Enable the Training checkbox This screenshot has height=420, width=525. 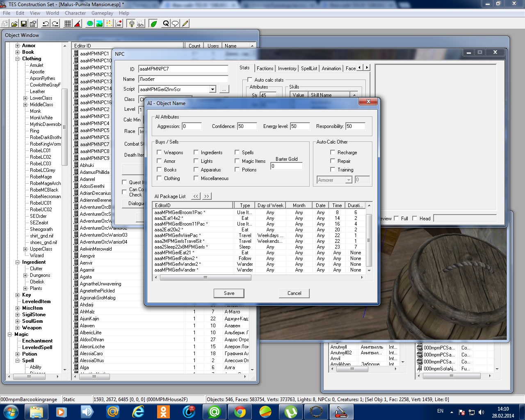coord(333,169)
